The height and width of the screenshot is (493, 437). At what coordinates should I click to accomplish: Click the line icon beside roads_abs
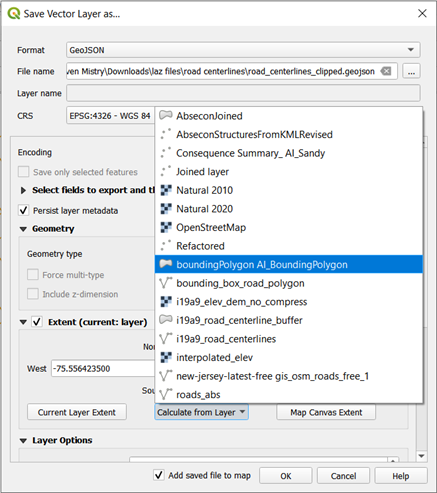[x=166, y=394]
